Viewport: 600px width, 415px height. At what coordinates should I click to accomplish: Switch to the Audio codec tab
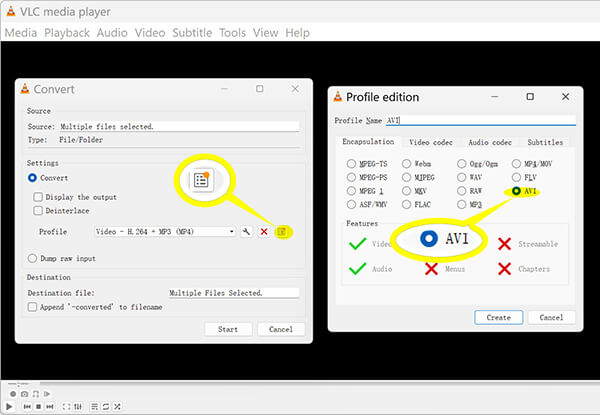(490, 142)
